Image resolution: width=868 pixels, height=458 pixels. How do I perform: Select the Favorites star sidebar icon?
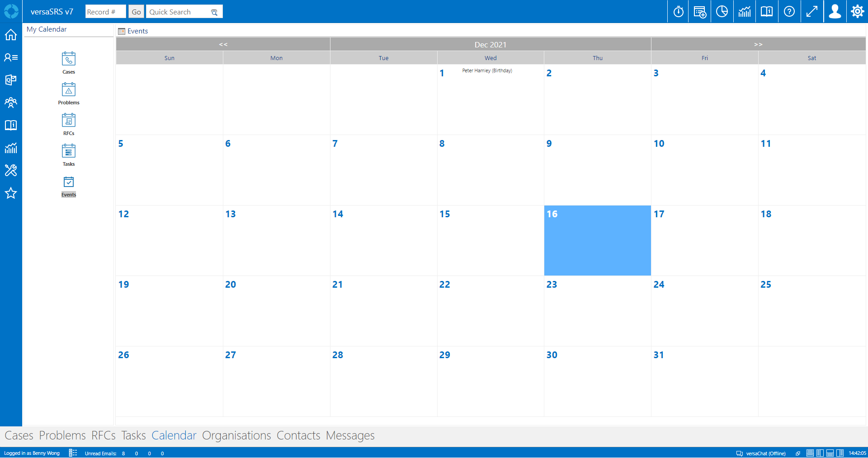(11, 193)
